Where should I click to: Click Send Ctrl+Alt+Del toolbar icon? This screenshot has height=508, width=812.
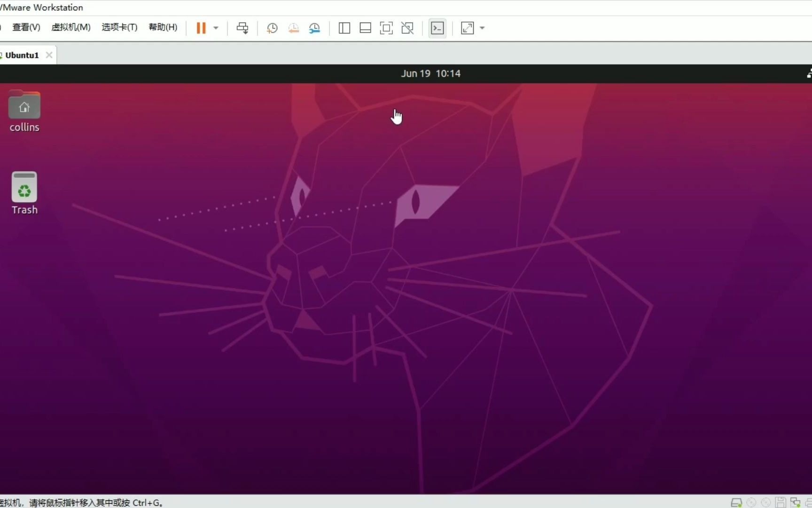[x=242, y=28]
